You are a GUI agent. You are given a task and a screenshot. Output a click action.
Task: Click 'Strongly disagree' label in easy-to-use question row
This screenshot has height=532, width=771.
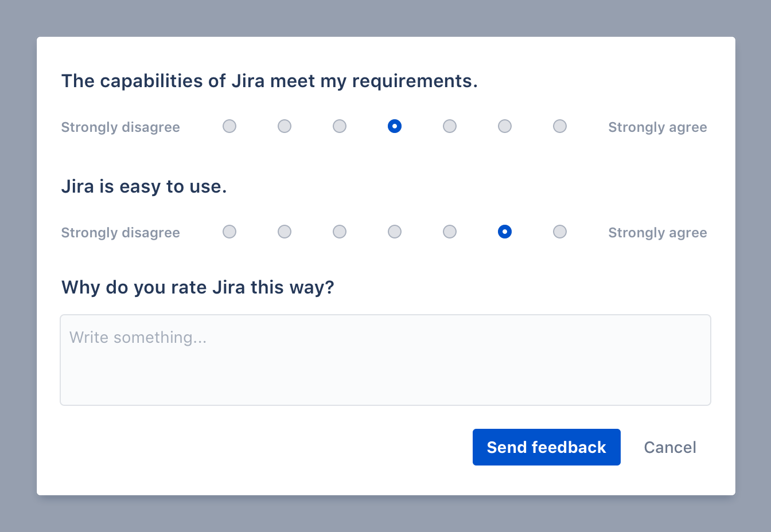pos(120,233)
